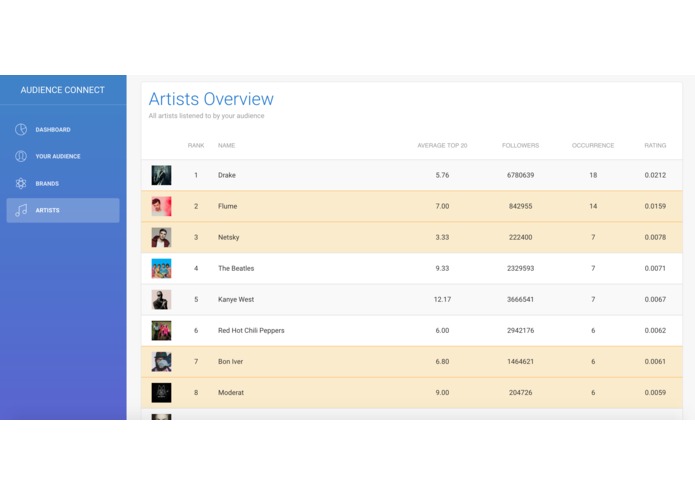695x494 pixels.
Task: Click Netsky's followers value 222400
Action: coord(520,237)
